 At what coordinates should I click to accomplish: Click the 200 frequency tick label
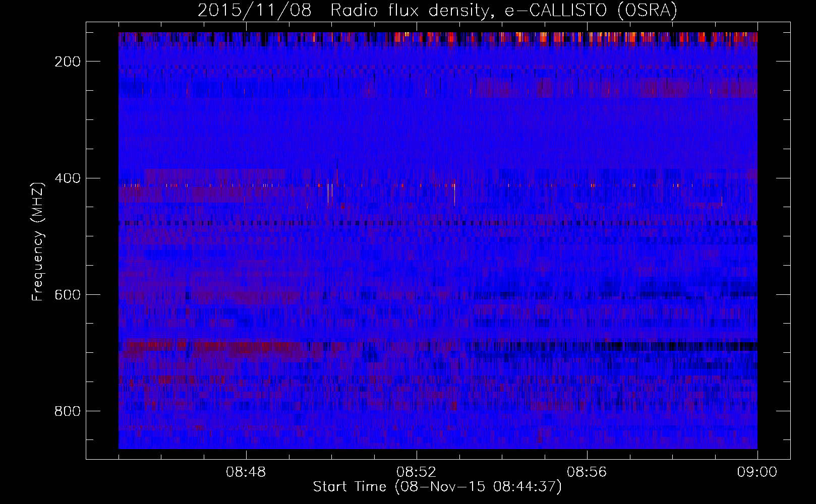67,61
